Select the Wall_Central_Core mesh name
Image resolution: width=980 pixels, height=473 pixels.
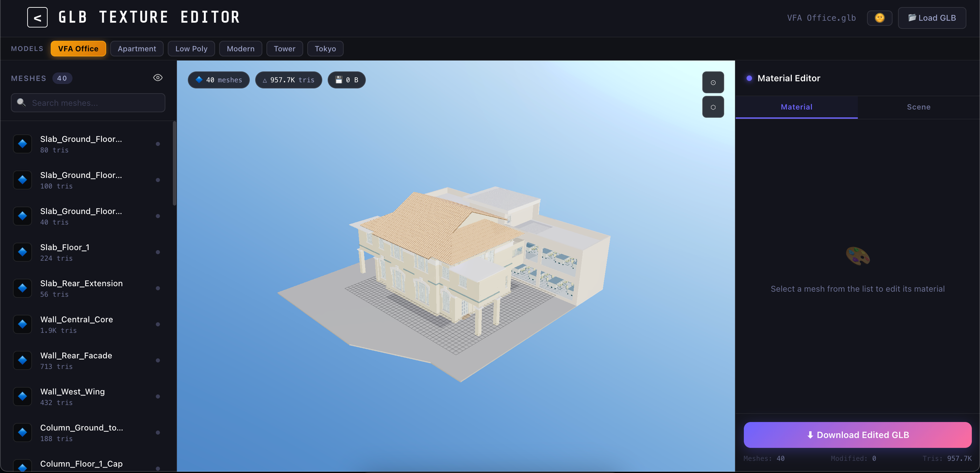click(x=76, y=319)
